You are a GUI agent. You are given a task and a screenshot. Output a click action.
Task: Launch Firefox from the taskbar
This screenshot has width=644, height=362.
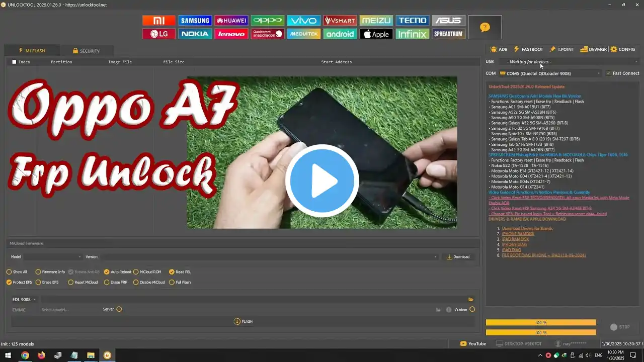41,355
